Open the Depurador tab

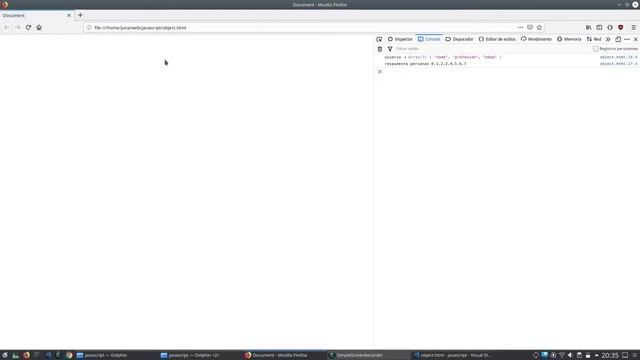[459, 39]
